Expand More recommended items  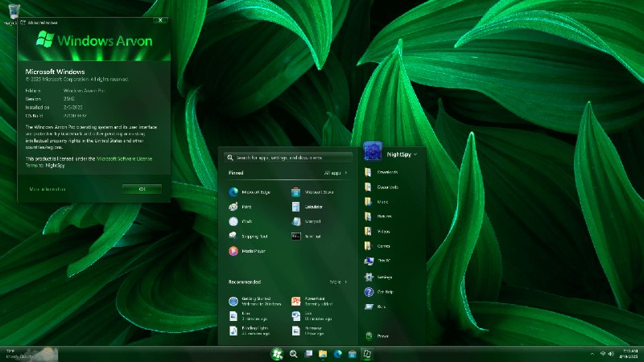coord(338,282)
